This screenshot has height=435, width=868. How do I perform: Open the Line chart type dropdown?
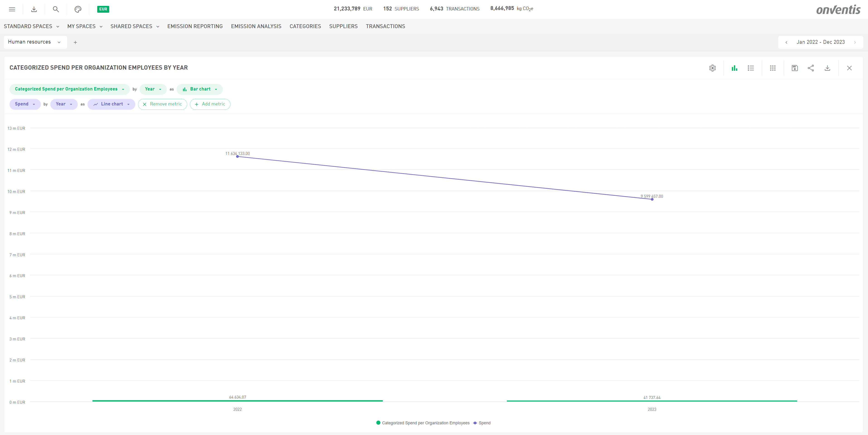[x=111, y=104]
